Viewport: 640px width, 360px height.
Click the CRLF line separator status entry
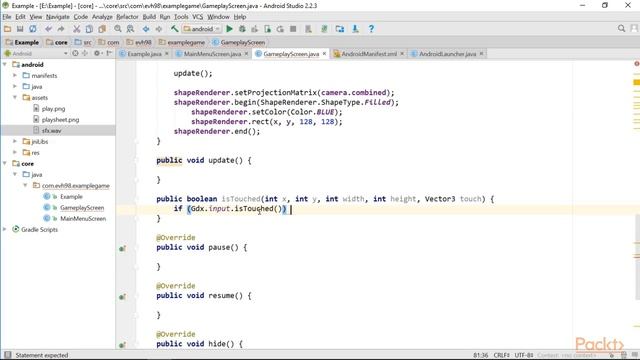(502, 355)
